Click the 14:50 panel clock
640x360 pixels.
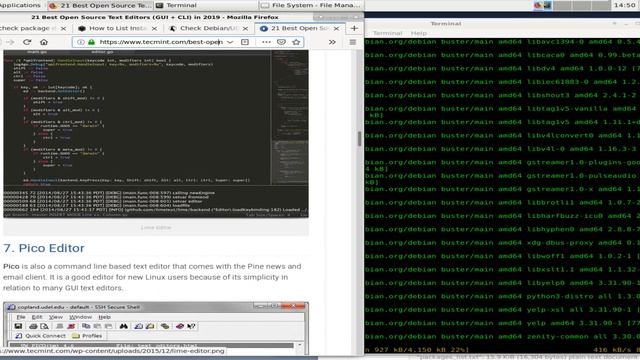624,5
